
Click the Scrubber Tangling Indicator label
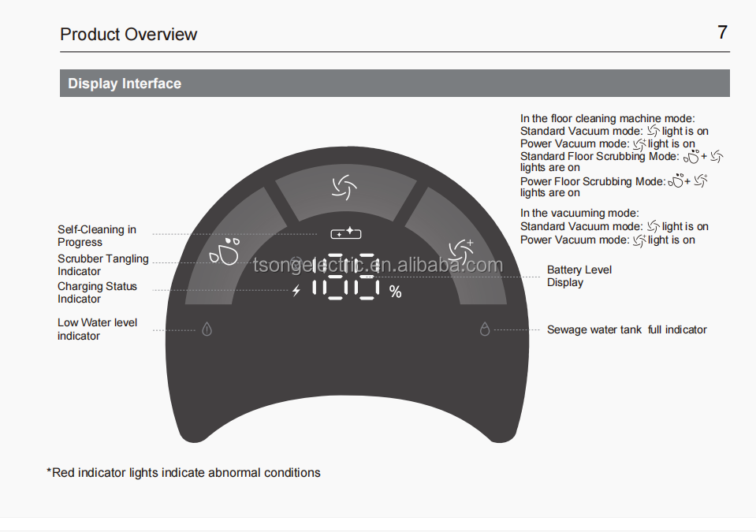click(102, 265)
